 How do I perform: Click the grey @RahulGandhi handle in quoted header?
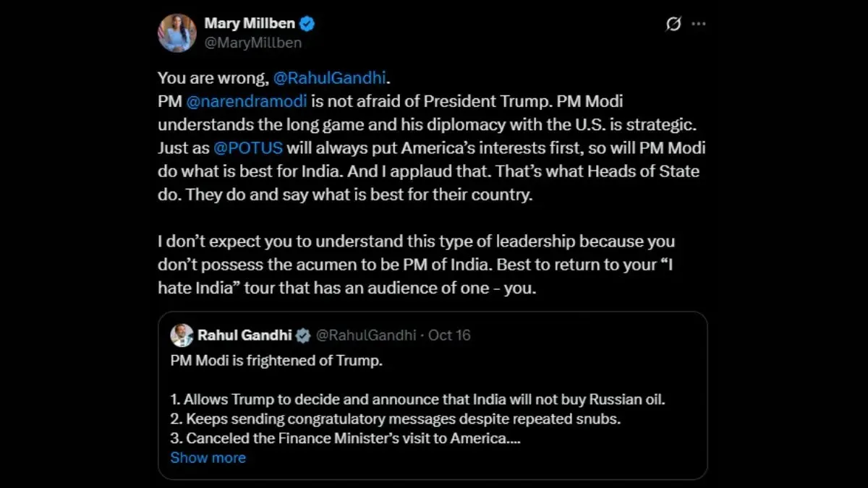click(x=366, y=335)
